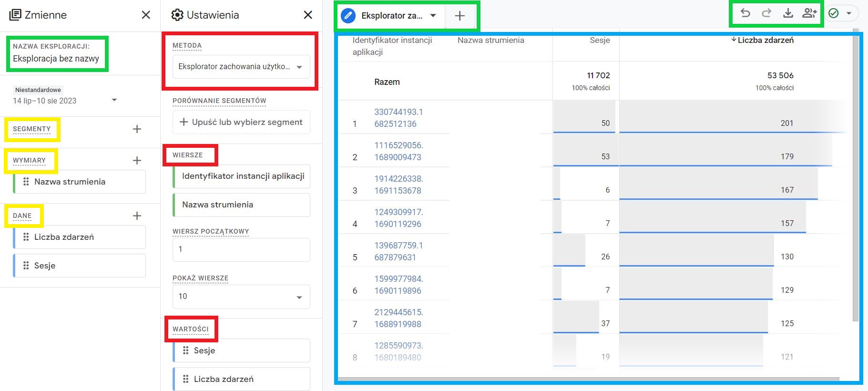Click total sessions value 11 702
This screenshot has height=391, width=868.
point(598,75)
